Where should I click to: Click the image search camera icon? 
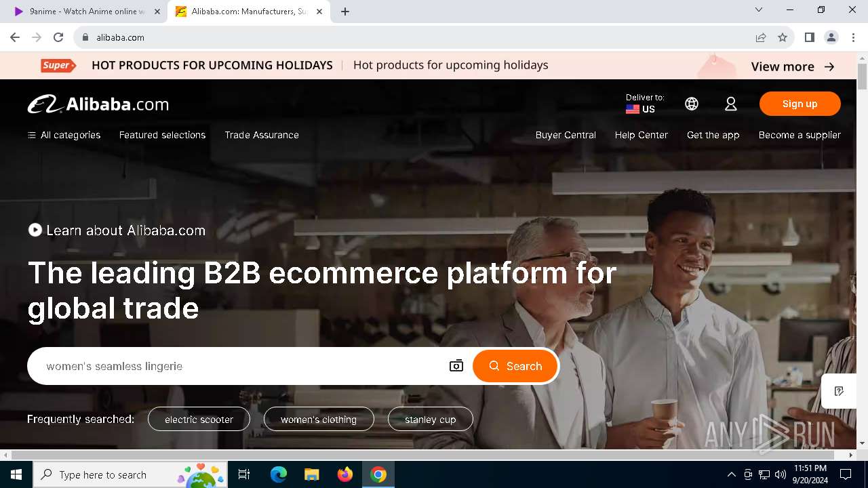pos(456,366)
